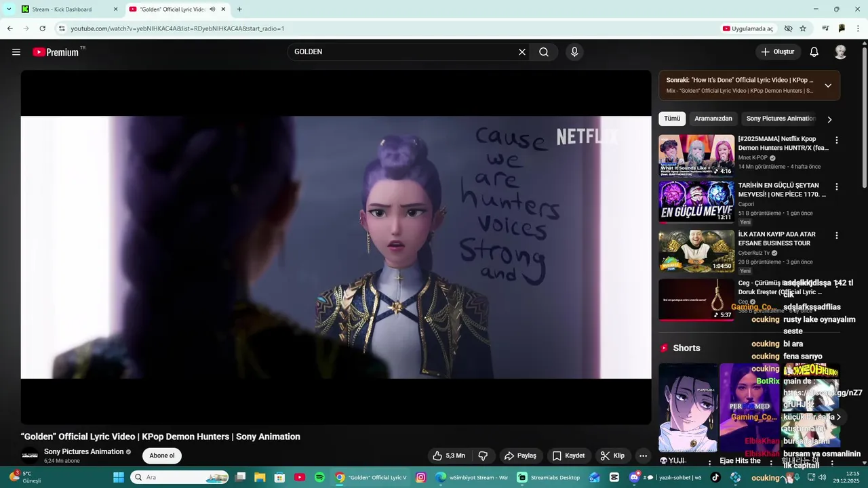
Task: Click the Sony Pictures Animation channel avatar
Action: [x=30, y=455]
